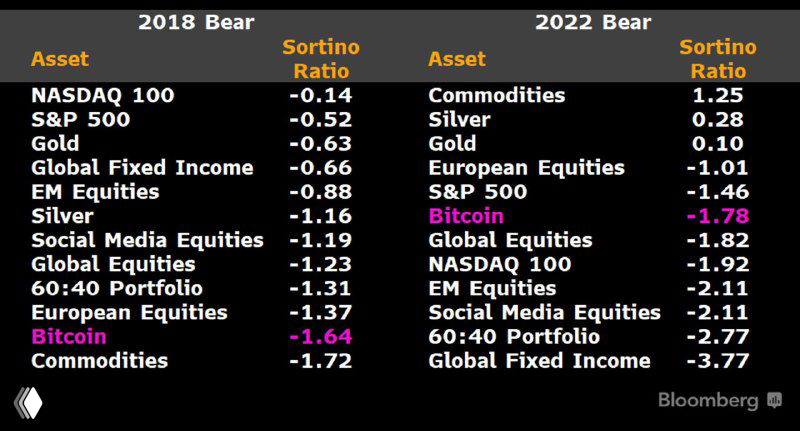800x431 pixels.
Task: Select the magenta Bitcoin row in 2018
Action: [69, 336]
